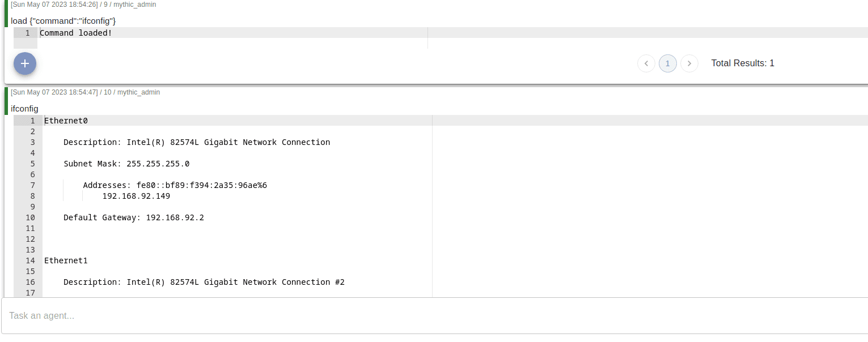Click the Default Gateway 192.168.92.2 line

pos(133,217)
